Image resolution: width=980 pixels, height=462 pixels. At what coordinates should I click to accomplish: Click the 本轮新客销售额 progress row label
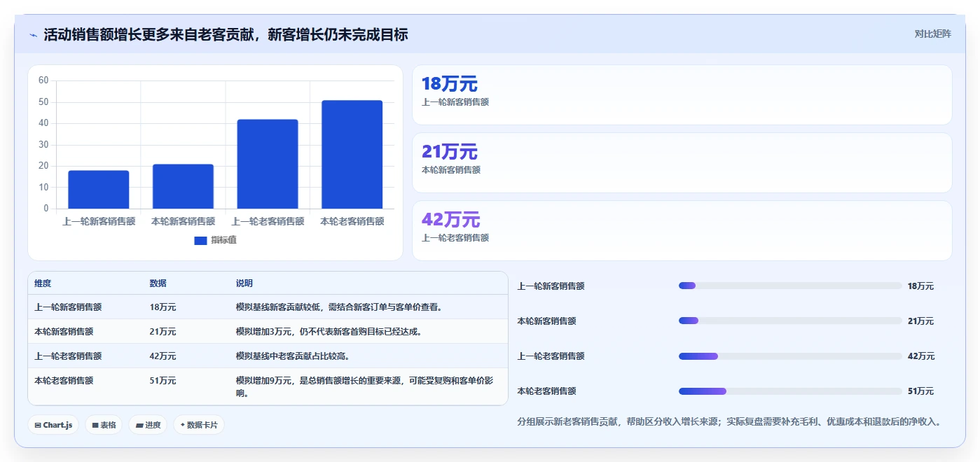pos(546,321)
